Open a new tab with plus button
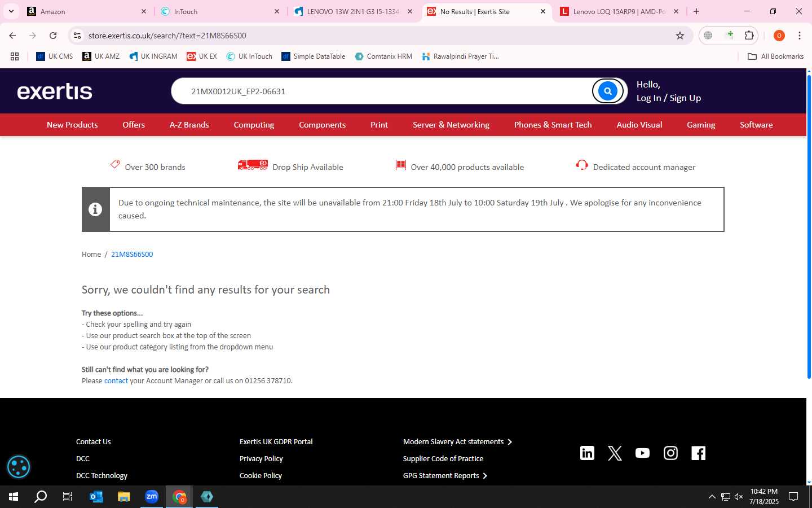 click(696, 11)
